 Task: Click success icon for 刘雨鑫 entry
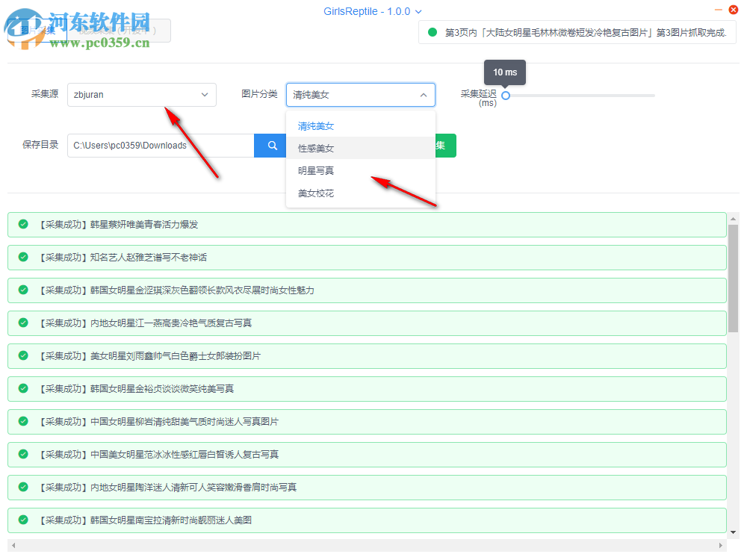point(23,355)
